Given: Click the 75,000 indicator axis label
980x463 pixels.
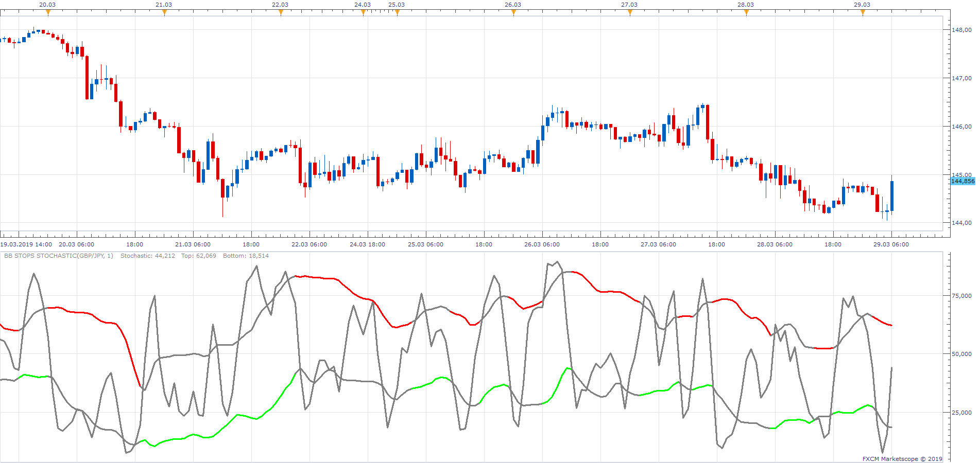Looking at the screenshot, I should pos(961,296).
